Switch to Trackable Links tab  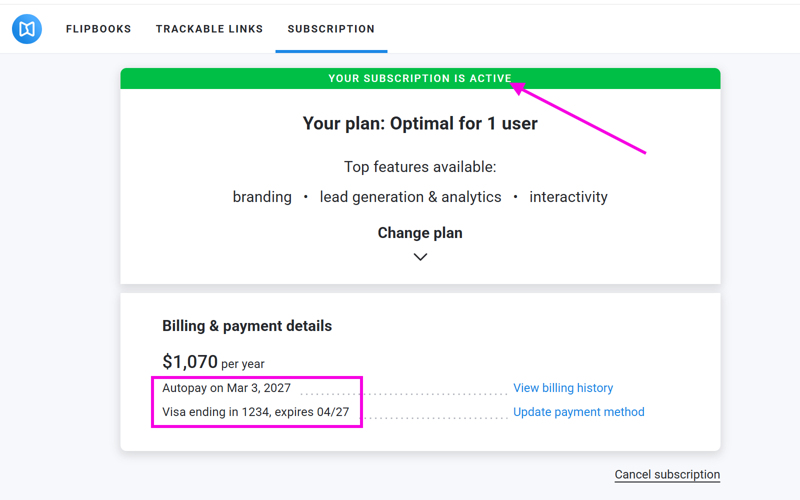[x=209, y=29]
